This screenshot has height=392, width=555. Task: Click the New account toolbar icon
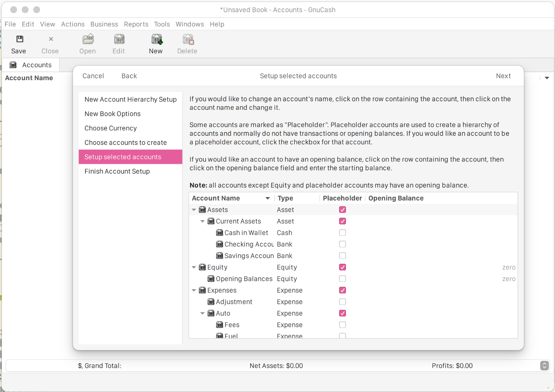[x=156, y=39]
